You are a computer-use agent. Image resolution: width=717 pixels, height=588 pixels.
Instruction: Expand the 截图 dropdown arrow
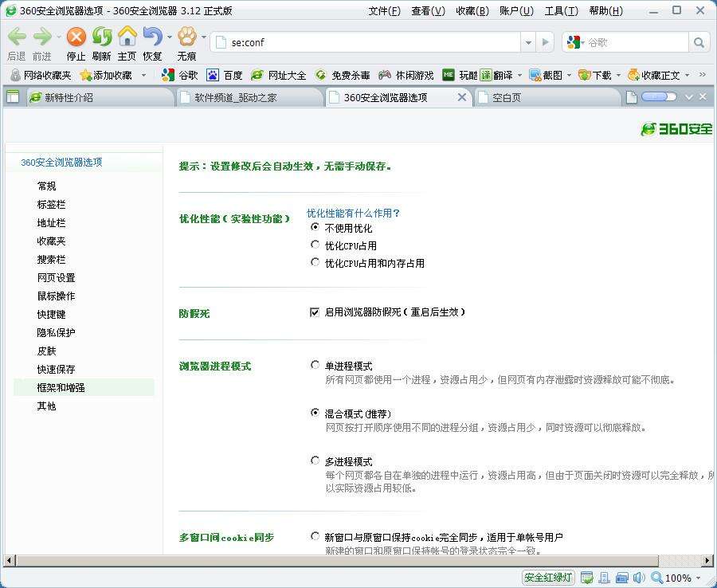[569, 75]
